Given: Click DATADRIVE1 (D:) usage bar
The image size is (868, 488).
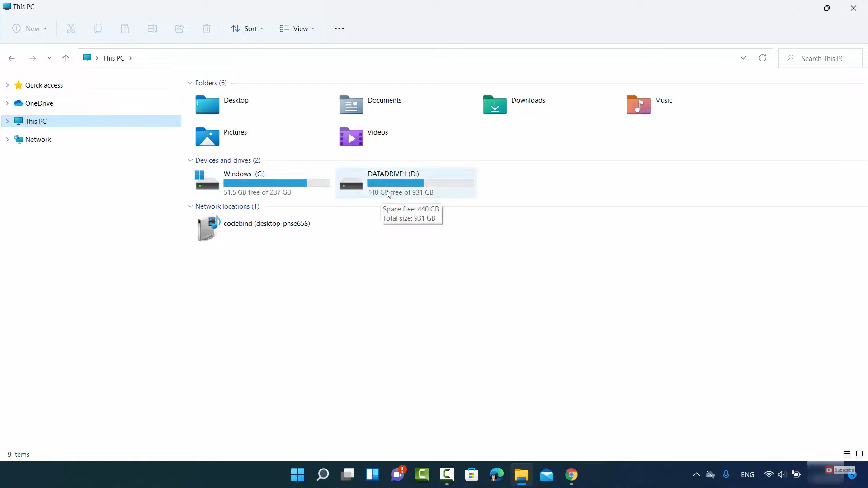Looking at the screenshot, I should point(420,183).
